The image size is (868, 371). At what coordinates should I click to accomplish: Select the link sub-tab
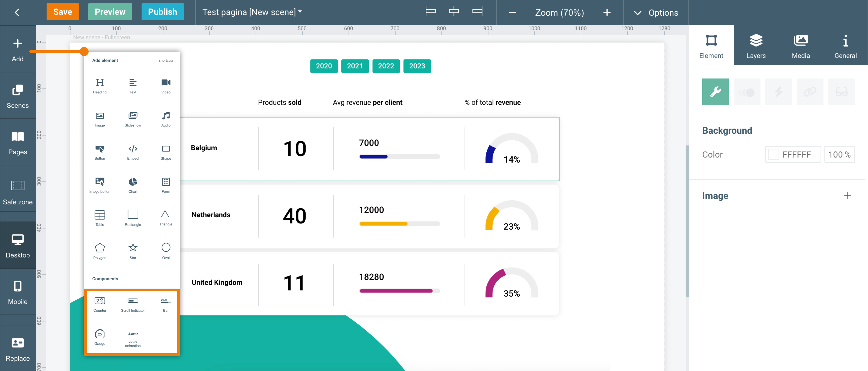(810, 92)
